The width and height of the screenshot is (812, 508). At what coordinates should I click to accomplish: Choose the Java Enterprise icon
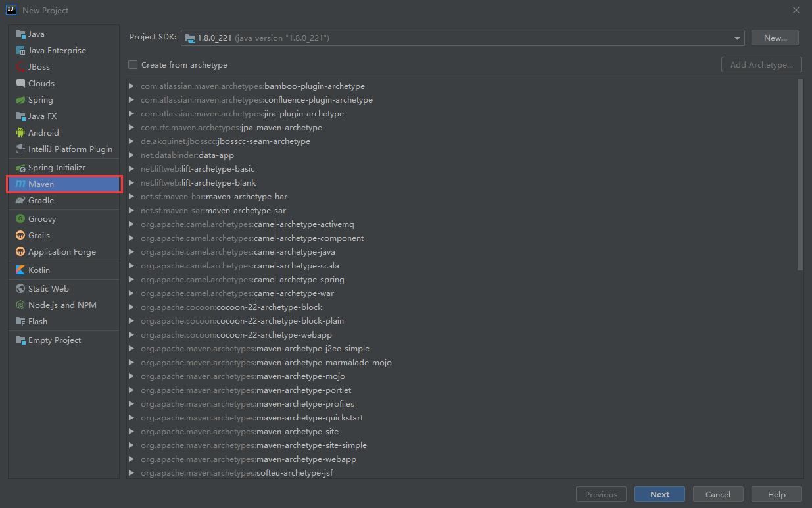[x=20, y=51]
